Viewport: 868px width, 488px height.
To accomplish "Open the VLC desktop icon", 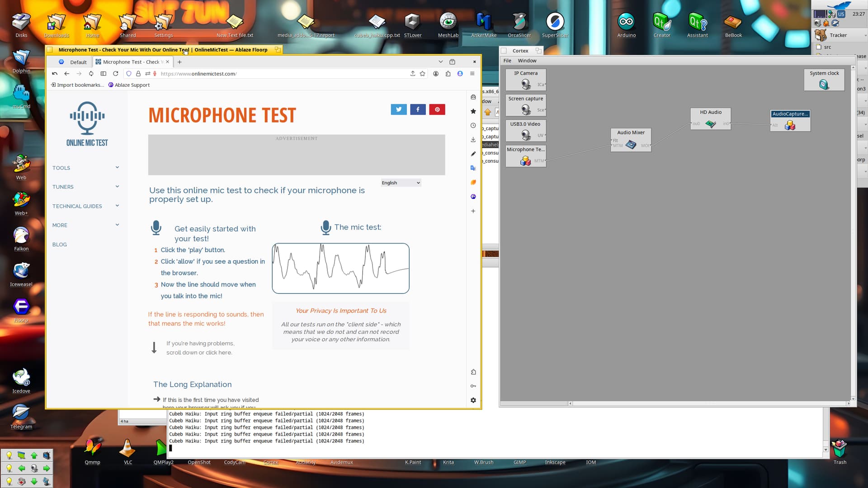I will tap(128, 452).
